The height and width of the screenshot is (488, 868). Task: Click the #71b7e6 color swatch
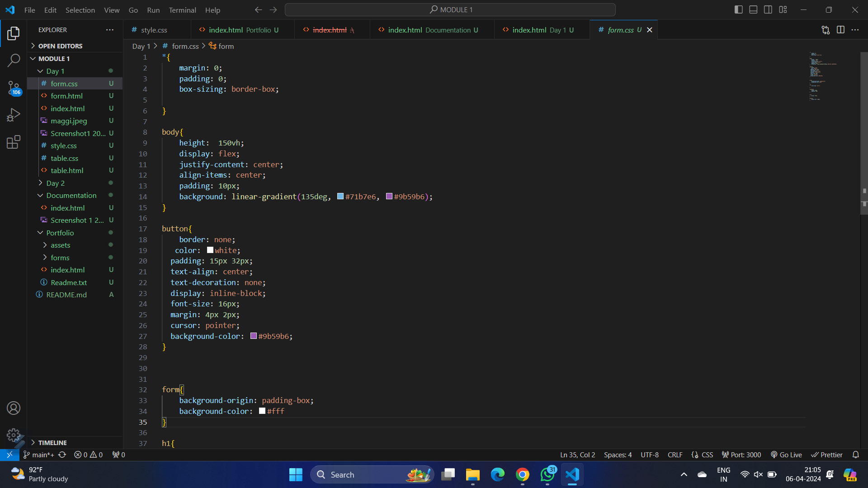pyautogui.click(x=340, y=197)
